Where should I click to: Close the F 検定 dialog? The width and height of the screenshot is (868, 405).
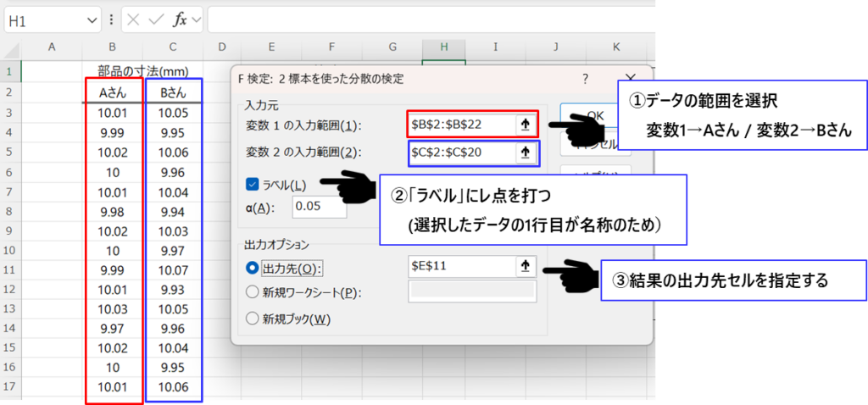coord(630,78)
